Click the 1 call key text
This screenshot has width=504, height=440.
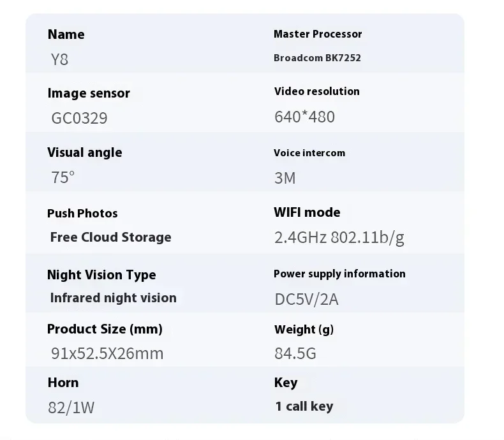tap(304, 406)
